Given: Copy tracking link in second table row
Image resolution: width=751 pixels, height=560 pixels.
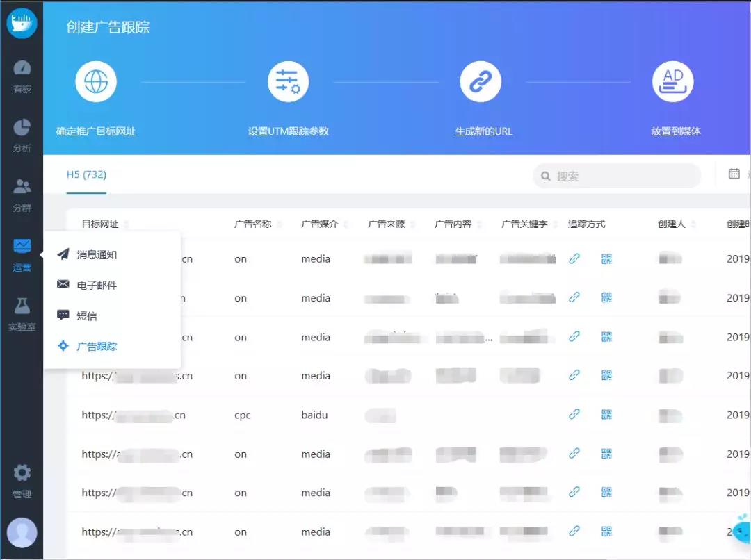Looking at the screenshot, I should pos(574,297).
